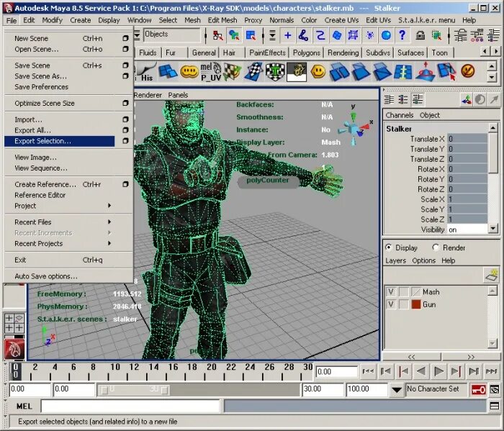Open the Script Editor icon at MEL line end
Screen dimensions: 504x431
pos(495,406)
